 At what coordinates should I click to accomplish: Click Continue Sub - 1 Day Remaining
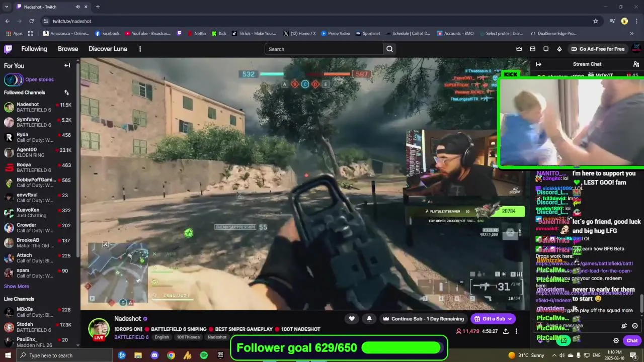pos(423,319)
